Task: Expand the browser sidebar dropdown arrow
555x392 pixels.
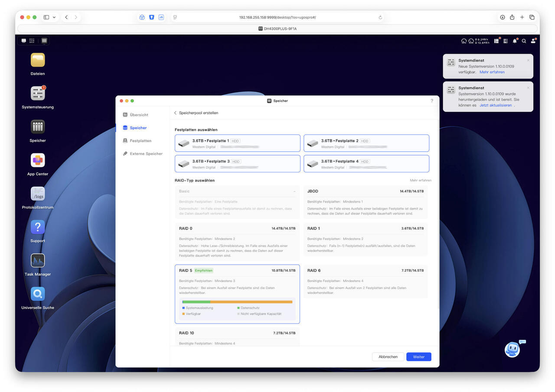Action: [54, 17]
